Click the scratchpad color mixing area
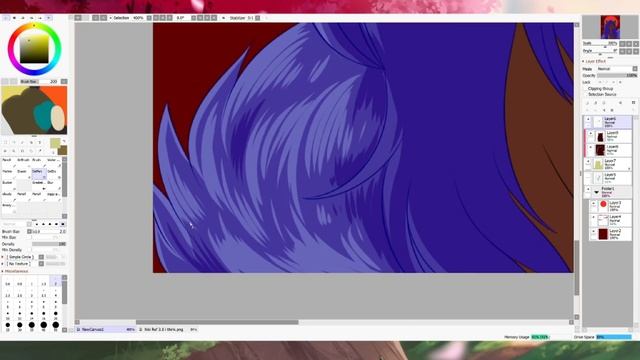Image resolution: width=640 pixels, height=360 pixels. tap(34, 110)
